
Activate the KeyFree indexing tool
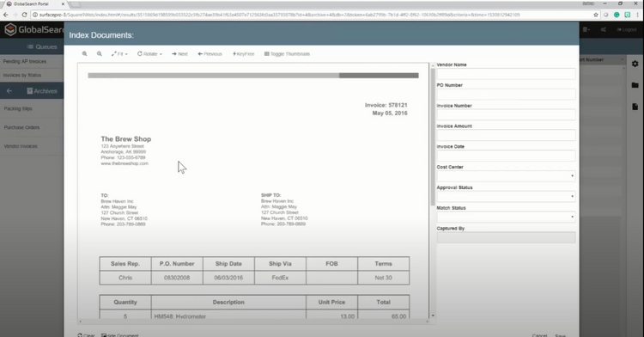[x=244, y=54]
